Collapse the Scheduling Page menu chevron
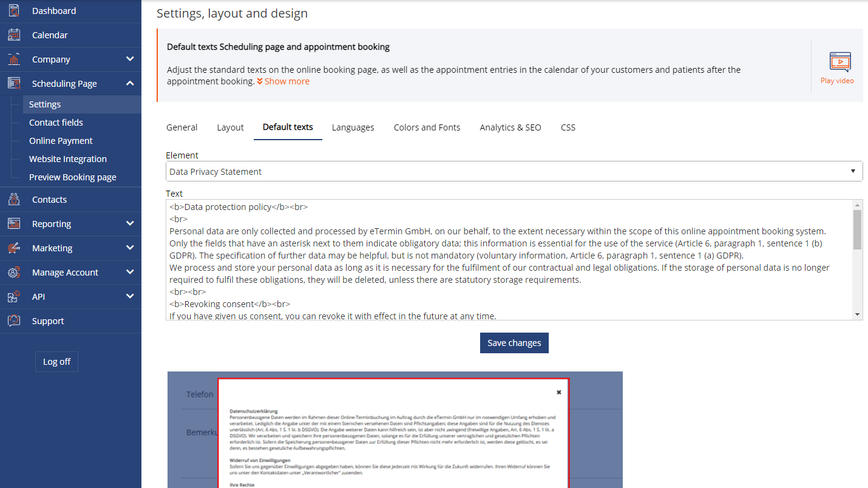Image resolution: width=868 pixels, height=488 pixels. point(130,83)
